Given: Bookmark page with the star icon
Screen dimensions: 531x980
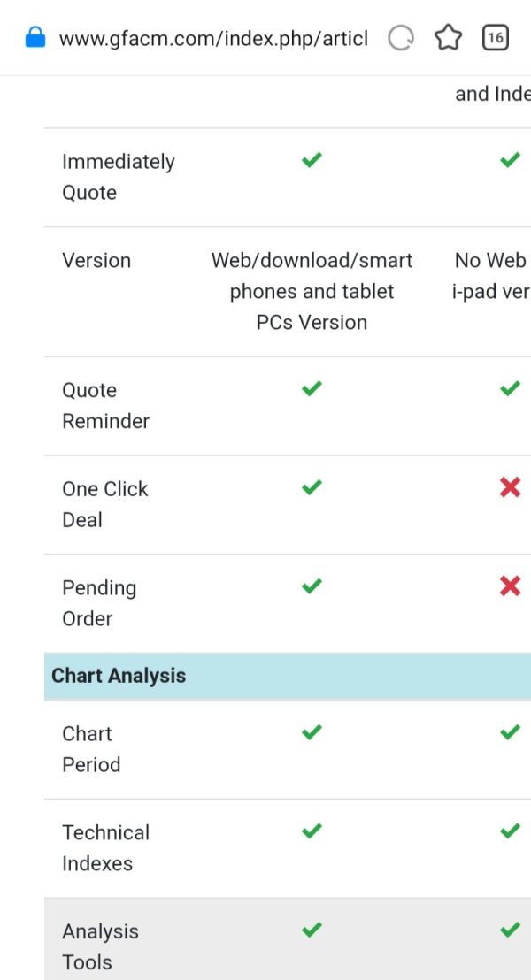Looking at the screenshot, I should pos(449,37).
